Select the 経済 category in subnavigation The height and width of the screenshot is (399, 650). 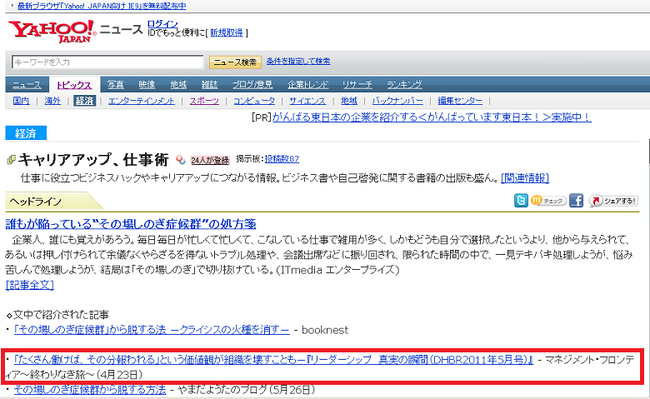[x=85, y=101]
